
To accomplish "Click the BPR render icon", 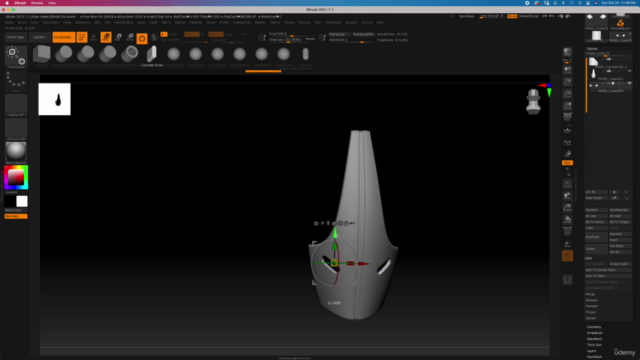I will coord(567,52).
